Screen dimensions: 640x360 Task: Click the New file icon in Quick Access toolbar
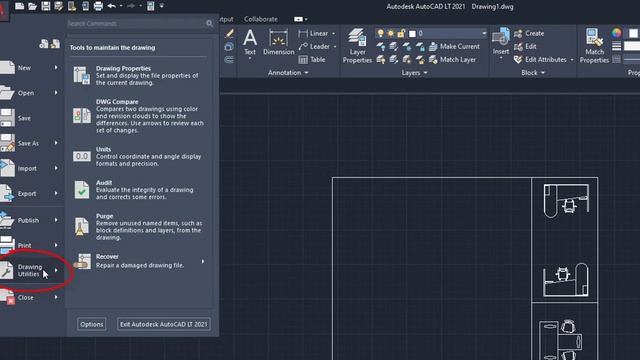(19, 6)
